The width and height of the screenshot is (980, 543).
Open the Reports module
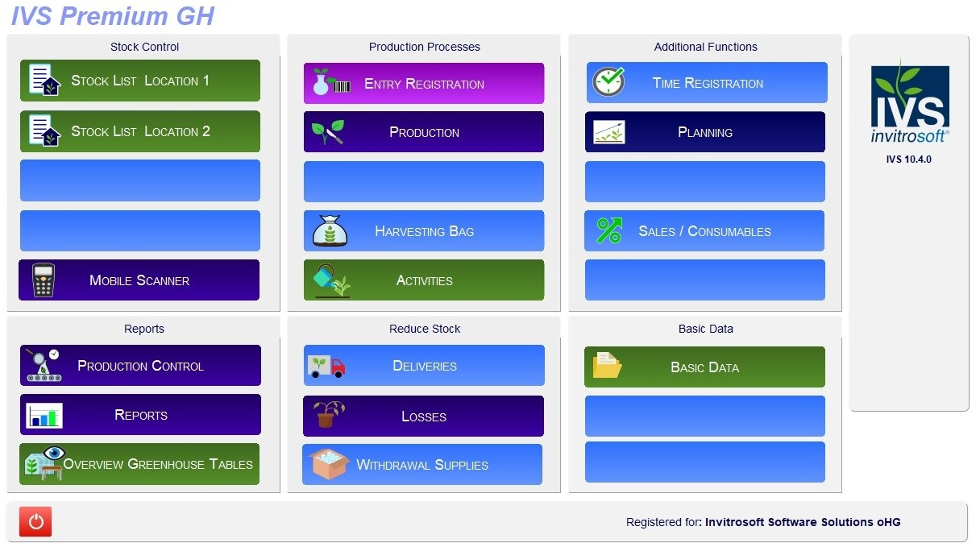[140, 415]
